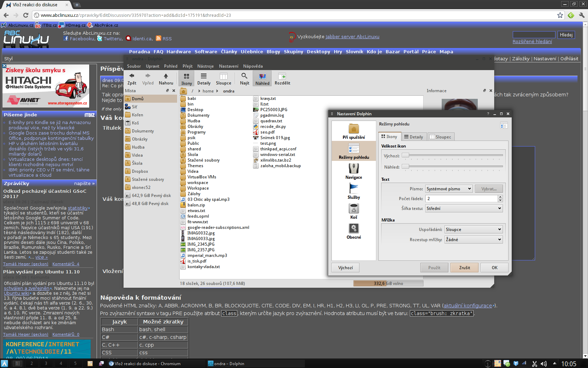The width and height of the screenshot is (588, 368).
Task: Close the Místa places panel
Action: pyautogui.click(x=174, y=90)
